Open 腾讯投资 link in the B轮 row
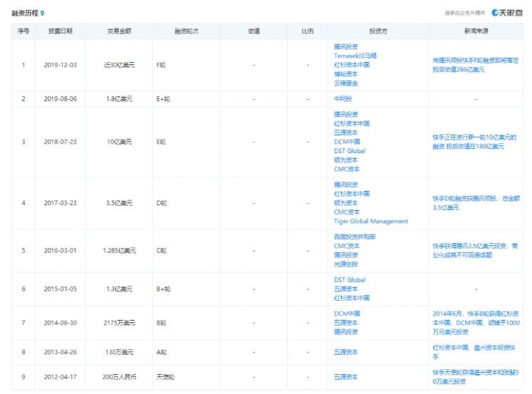Screen dimensions: 532x394 345,332
